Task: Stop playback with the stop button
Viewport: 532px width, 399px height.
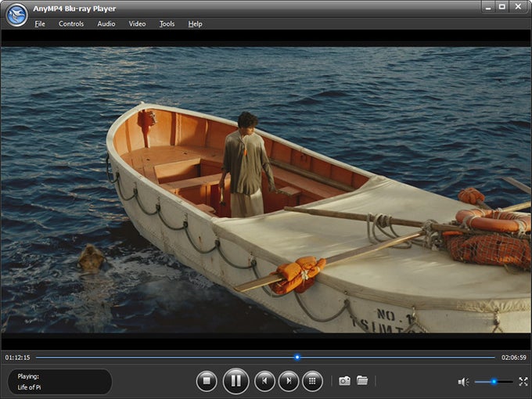Action: pyautogui.click(x=207, y=381)
